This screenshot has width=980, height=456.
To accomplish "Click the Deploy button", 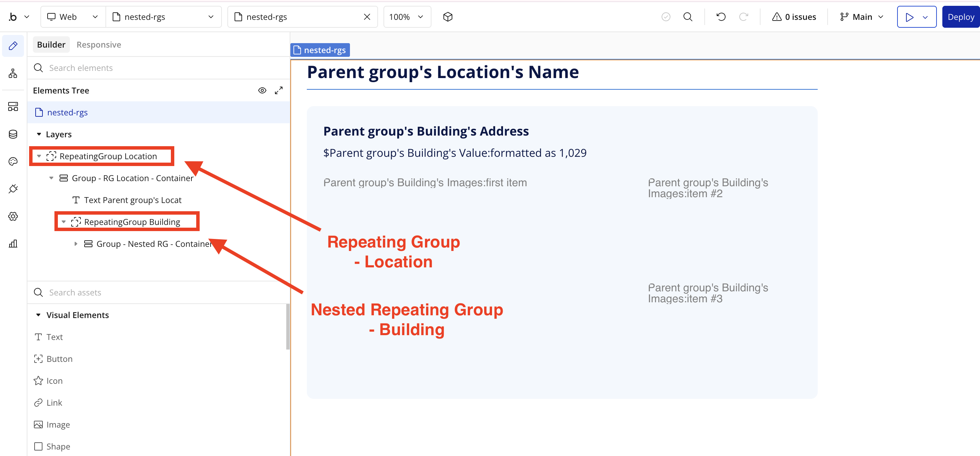I will coord(960,17).
